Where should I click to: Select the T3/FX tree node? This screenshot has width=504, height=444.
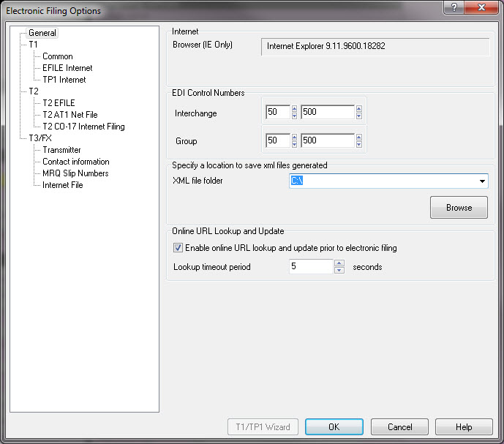[x=40, y=138]
